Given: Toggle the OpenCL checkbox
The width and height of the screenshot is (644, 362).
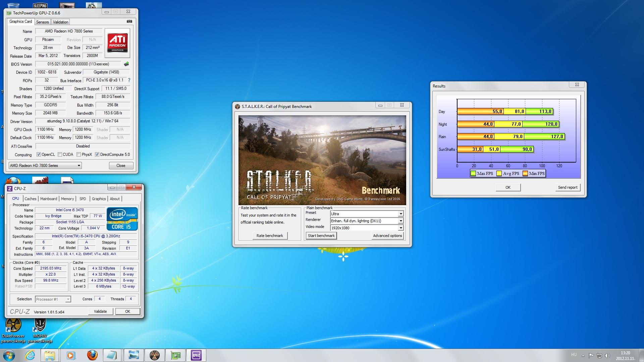Looking at the screenshot, I should [x=39, y=155].
